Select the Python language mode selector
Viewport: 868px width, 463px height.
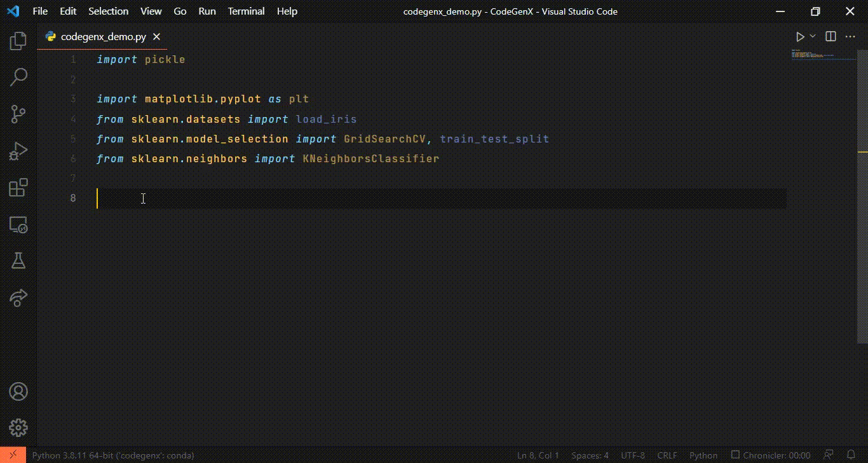(703, 455)
